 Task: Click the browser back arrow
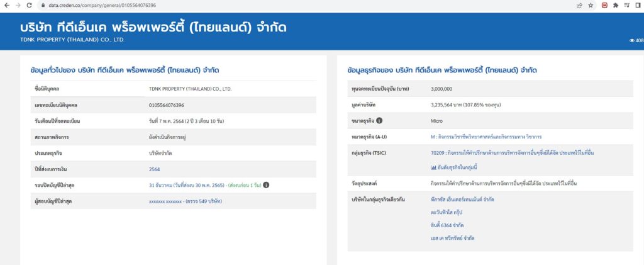[6, 5]
